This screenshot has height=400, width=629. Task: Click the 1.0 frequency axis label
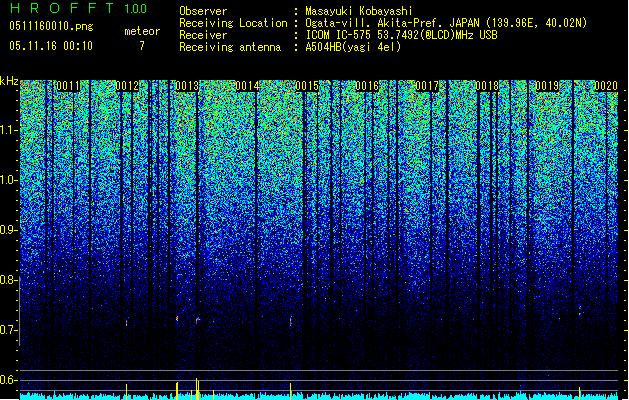pos(9,180)
